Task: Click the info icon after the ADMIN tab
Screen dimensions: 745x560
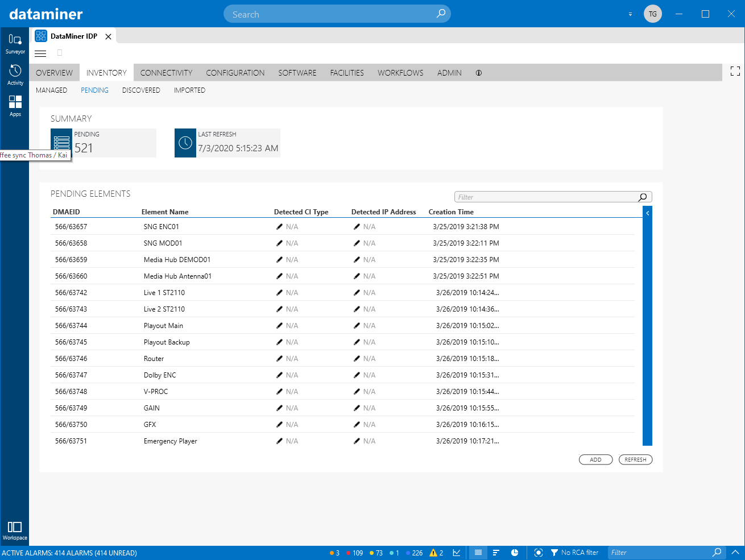Action: (479, 73)
